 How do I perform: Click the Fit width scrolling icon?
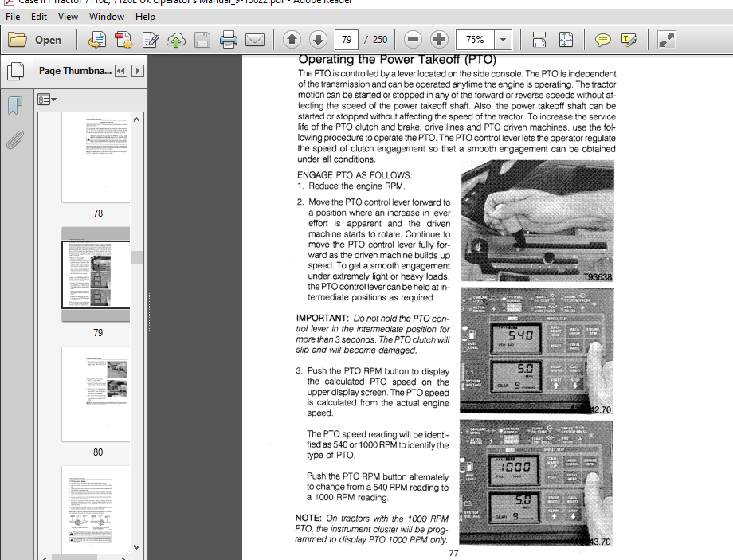pos(539,40)
